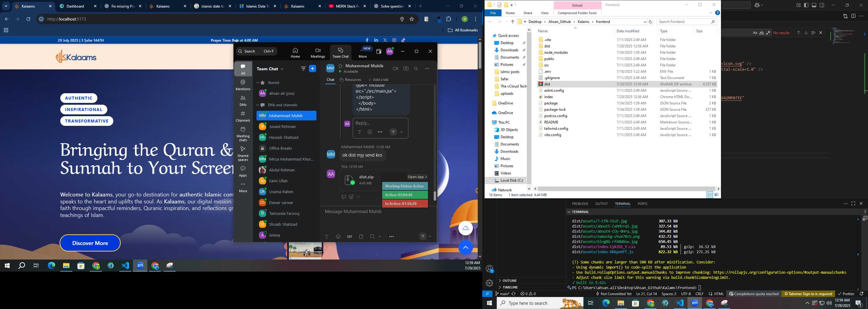Toggle the star next to Muhammad Muhib
This screenshot has height=309, width=868.
[341, 66]
